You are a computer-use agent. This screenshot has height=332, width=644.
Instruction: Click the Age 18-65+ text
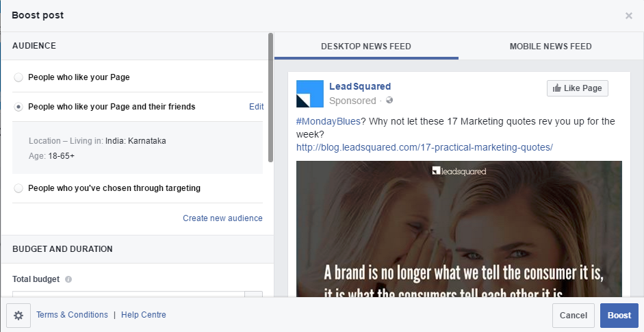tap(52, 156)
